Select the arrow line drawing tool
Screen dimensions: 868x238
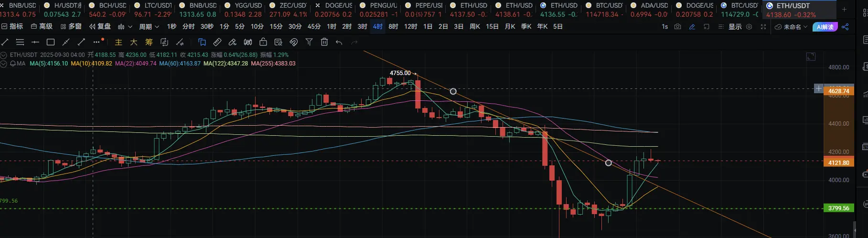click(x=82, y=42)
